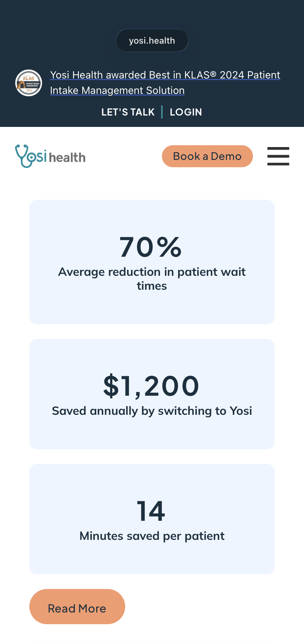Click the registered trademark symbol after KLAS
Screen dimensions: 304x644
(213, 74)
